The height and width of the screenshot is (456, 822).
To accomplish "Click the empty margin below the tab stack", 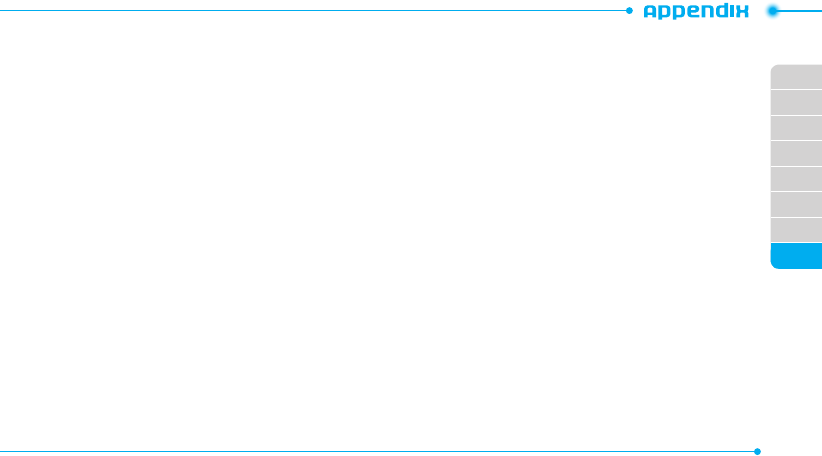I will (x=796, y=356).
